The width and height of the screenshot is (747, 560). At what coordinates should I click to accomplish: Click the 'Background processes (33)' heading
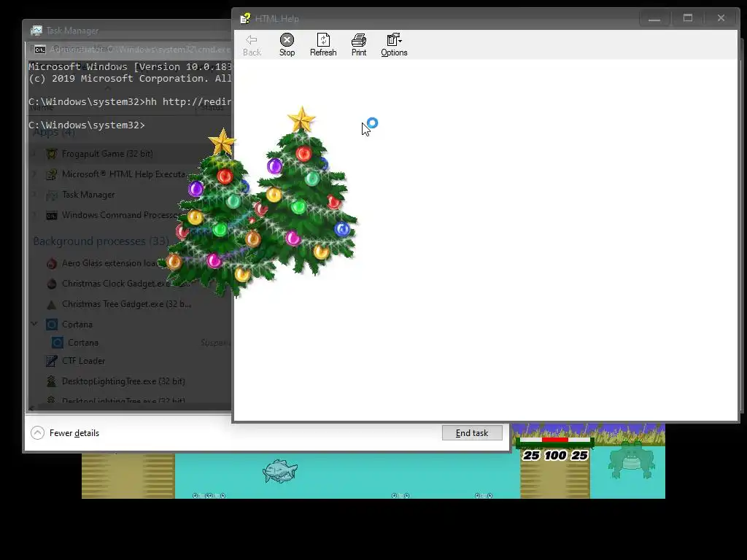[101, 241]
